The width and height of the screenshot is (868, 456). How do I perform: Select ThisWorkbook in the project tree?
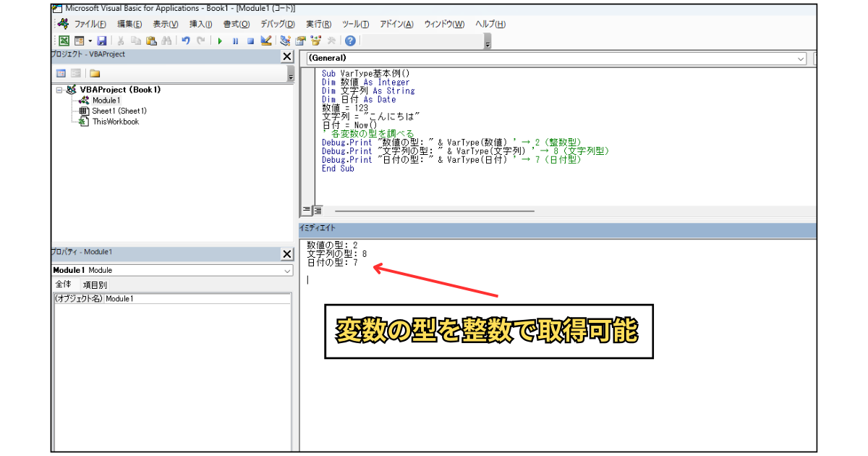tap(116, 122)
